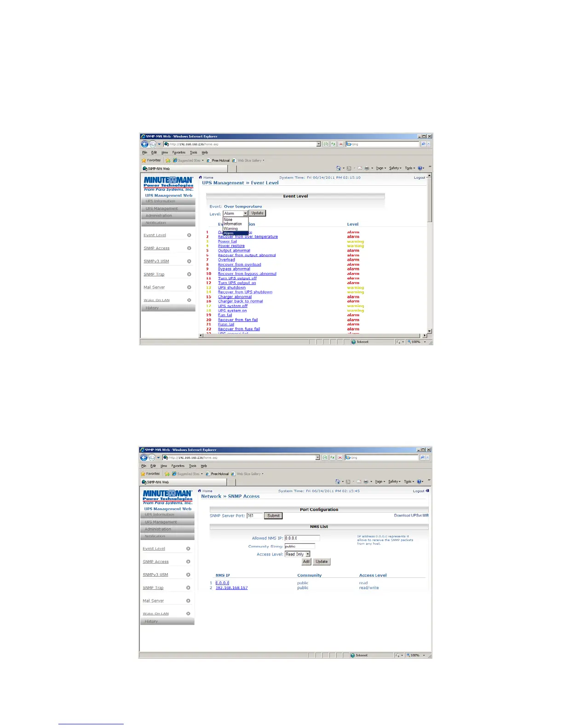Stop page loading in SNMP Access window

click(x=340, y=457)
